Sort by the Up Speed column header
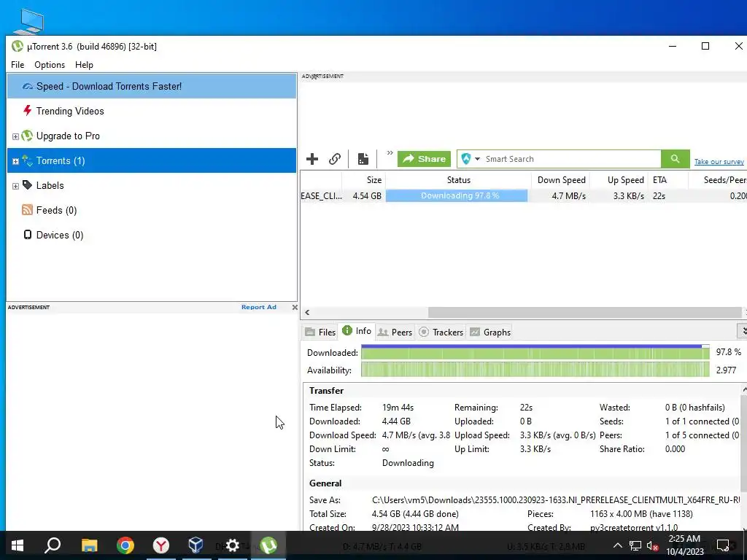747x560 pixels. coord(619,180)
